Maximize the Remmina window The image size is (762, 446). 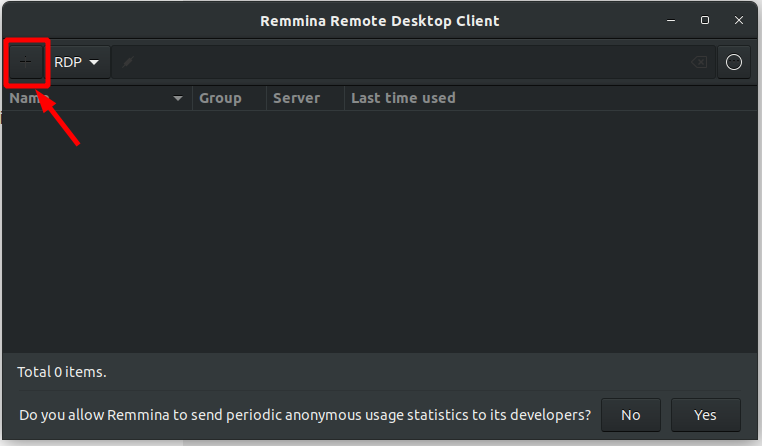(x=705, y=20)
